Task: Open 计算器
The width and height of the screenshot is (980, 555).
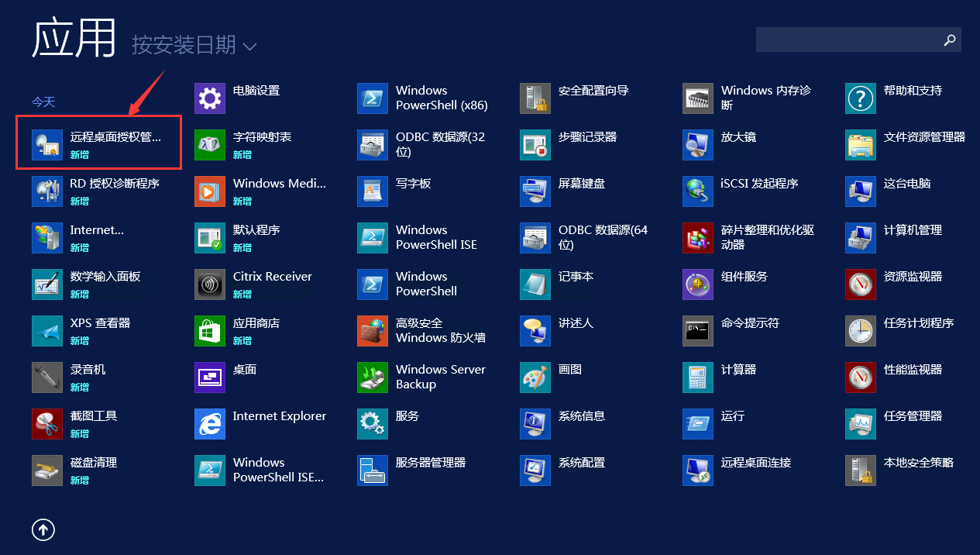Action: coord(720,377)
